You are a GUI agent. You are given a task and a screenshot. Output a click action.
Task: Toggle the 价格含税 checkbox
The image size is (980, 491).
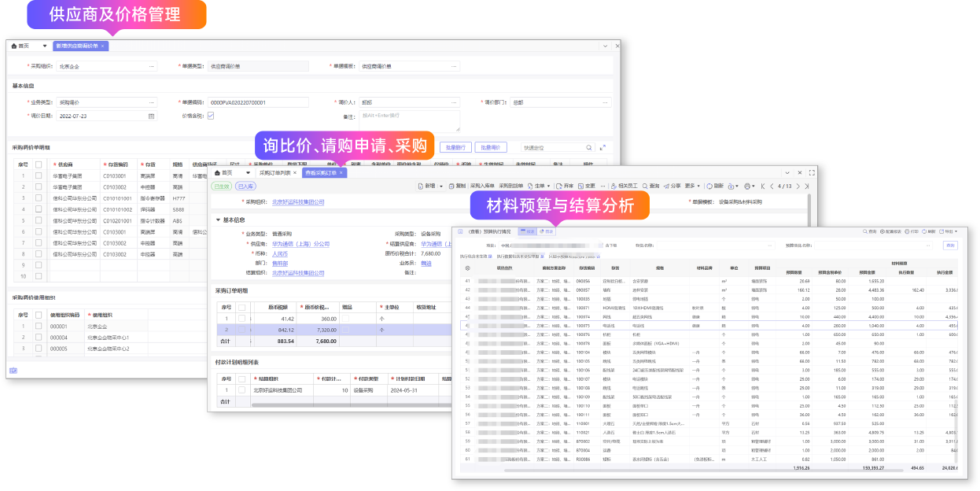pyautogui.click(x=210, y=116)
